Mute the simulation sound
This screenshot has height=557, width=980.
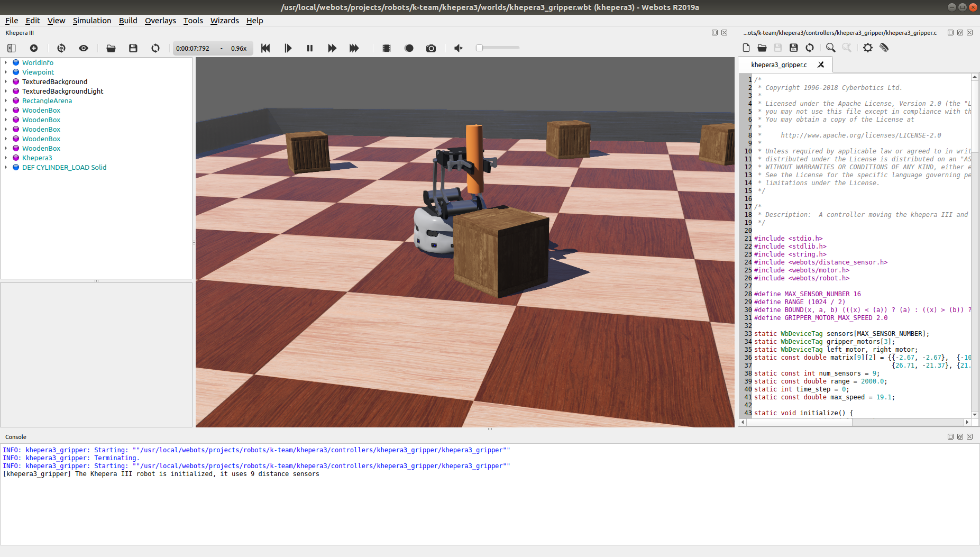tap(458, 48)
